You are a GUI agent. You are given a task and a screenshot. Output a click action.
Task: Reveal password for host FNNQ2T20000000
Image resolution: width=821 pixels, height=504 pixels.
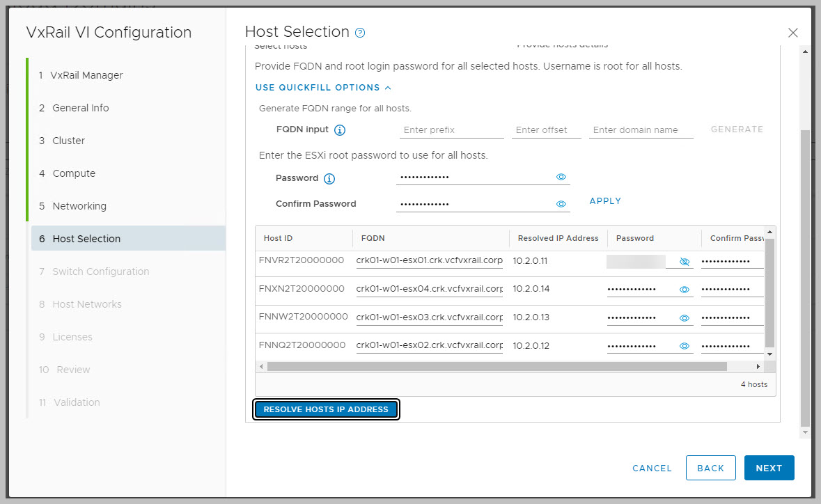[x=684, y=346]
